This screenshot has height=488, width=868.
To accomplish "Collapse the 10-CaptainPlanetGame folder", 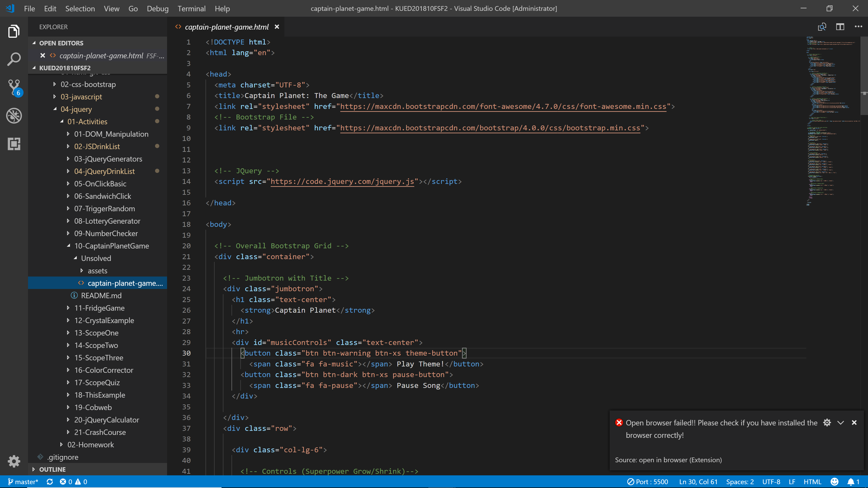I will [x=111, y=246].
